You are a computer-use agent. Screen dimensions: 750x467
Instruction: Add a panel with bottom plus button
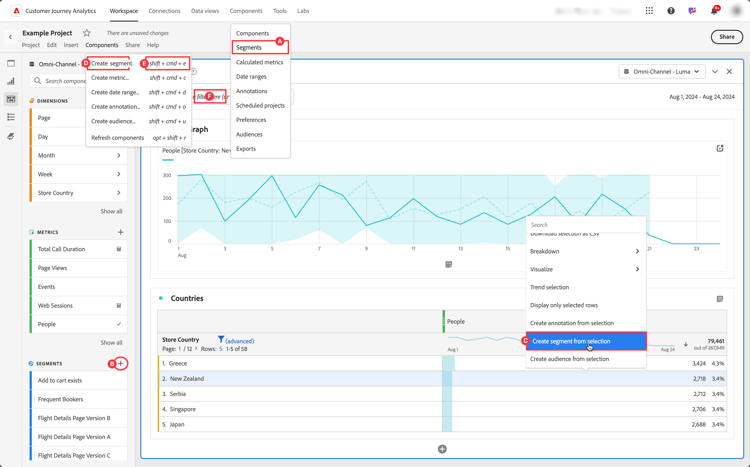442,449
